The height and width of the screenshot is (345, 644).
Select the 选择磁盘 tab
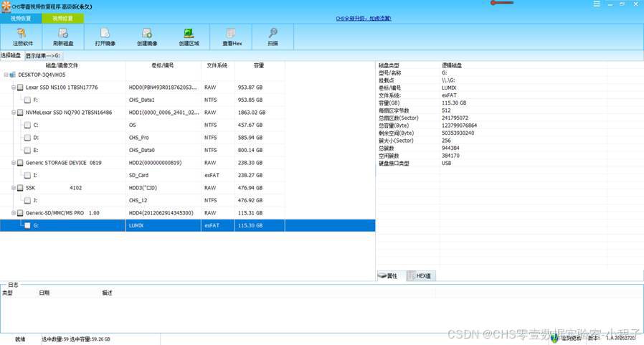pyautogui.click(x=11, y=55)
